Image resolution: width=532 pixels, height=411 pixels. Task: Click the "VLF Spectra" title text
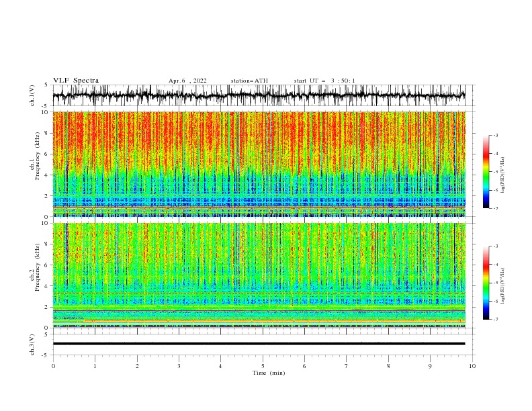pos(76,81)
